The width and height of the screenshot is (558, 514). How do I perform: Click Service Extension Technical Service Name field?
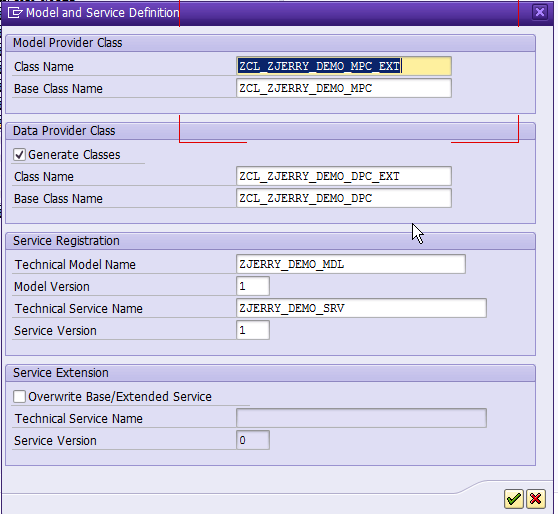point(361,418)
